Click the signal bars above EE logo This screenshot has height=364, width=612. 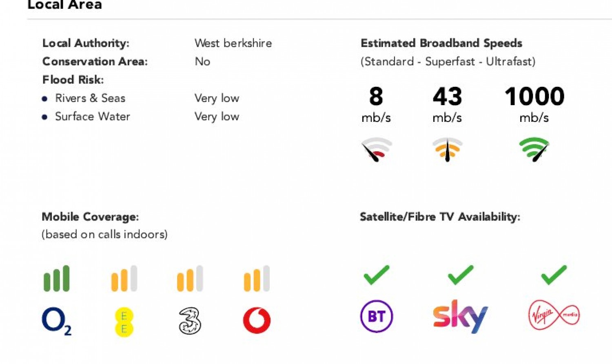coord(124,278)
